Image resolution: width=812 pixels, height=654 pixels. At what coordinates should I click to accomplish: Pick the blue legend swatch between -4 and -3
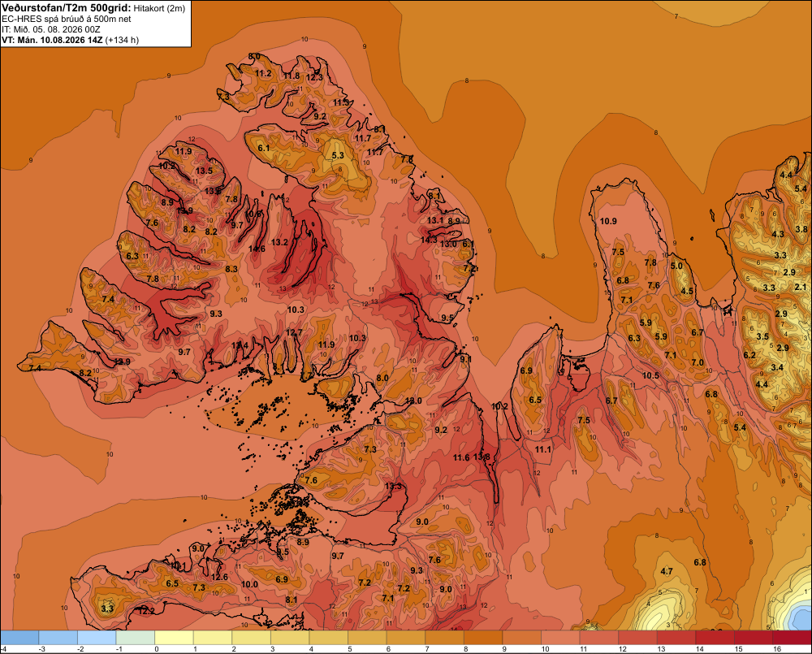click(19, 638)
